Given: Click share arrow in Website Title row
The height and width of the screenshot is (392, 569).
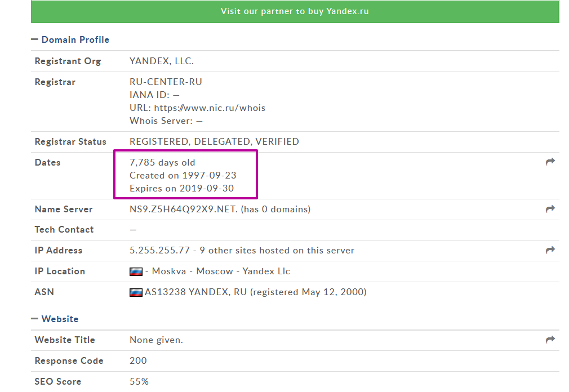Looking at the screenshot, I should coord(550,340).
